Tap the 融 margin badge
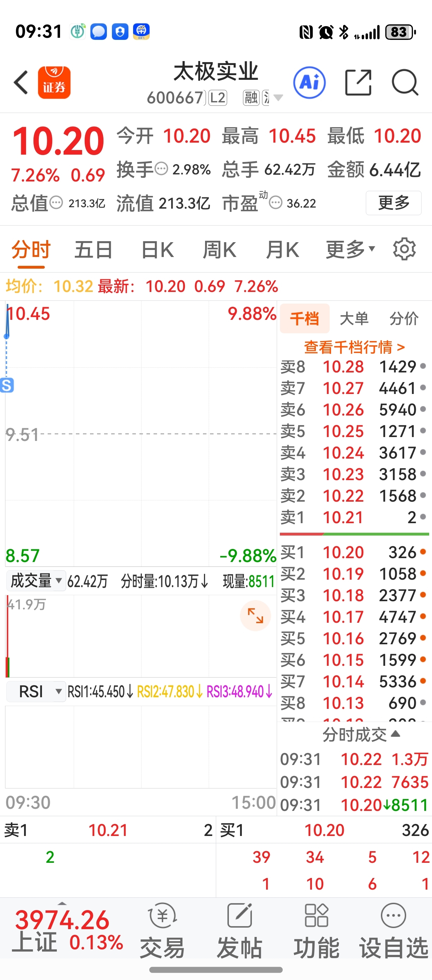The width and height of the screenshot is (432, 980). point(251,98)
